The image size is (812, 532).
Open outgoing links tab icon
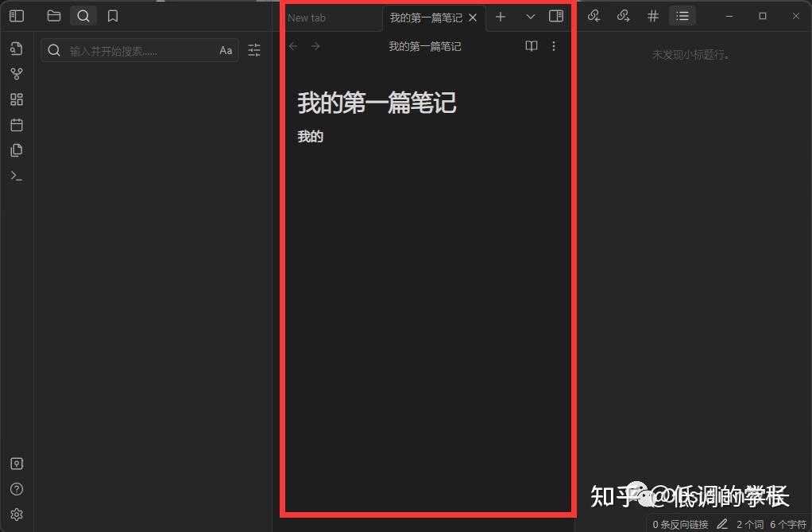click(x=624, y=16)
